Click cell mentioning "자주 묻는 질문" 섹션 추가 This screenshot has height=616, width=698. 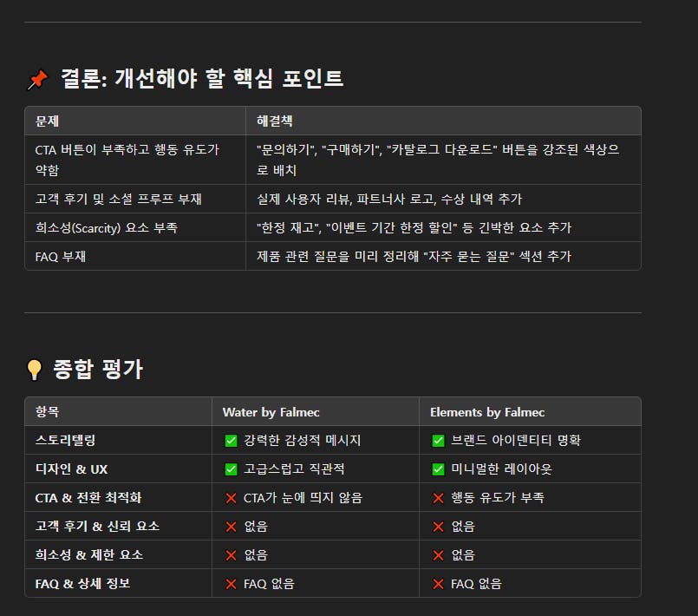click(x=443, y=256)
